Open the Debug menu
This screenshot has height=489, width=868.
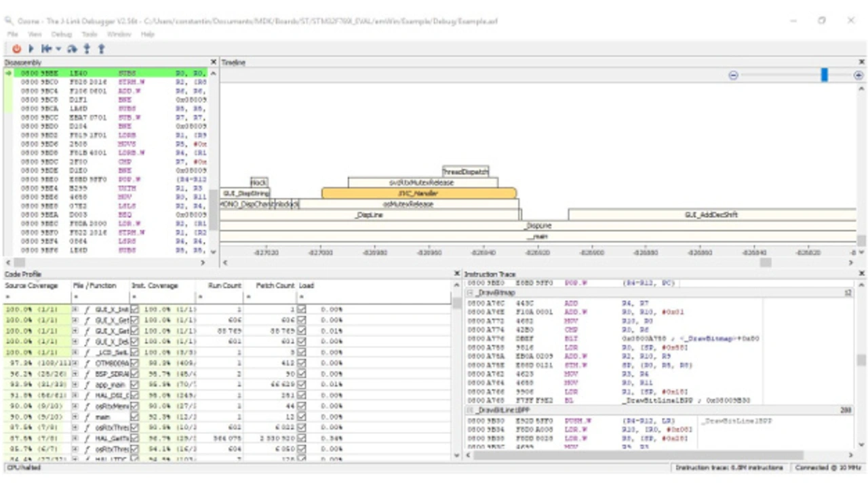(61, 34)
